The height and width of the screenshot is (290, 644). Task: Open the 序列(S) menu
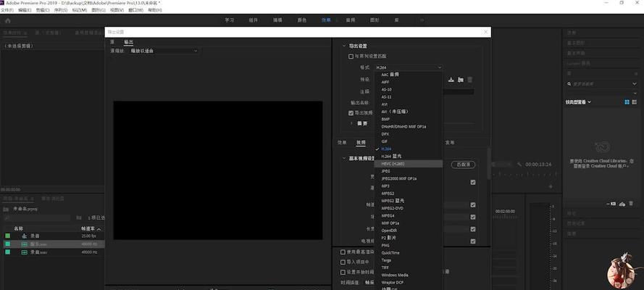tap(60, 10)
